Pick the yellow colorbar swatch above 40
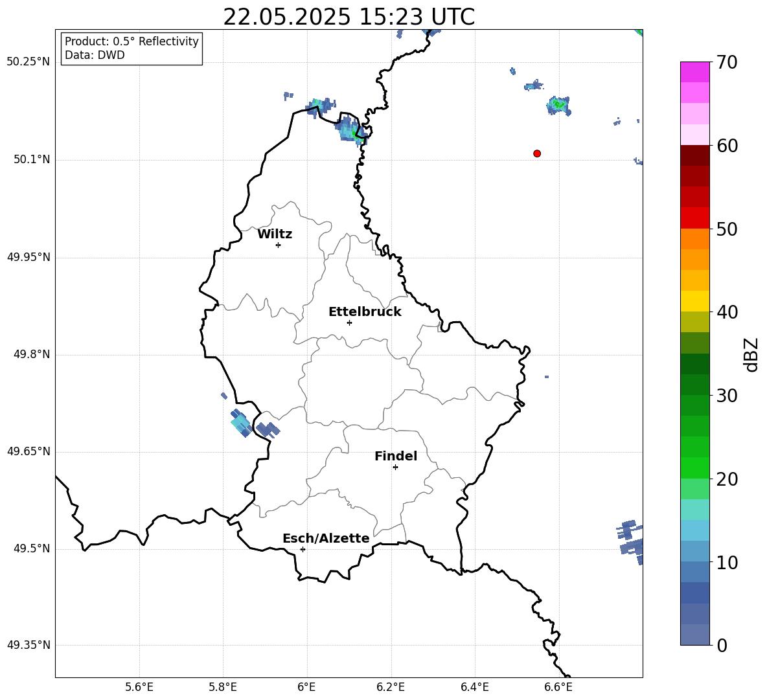 point(694,301)
